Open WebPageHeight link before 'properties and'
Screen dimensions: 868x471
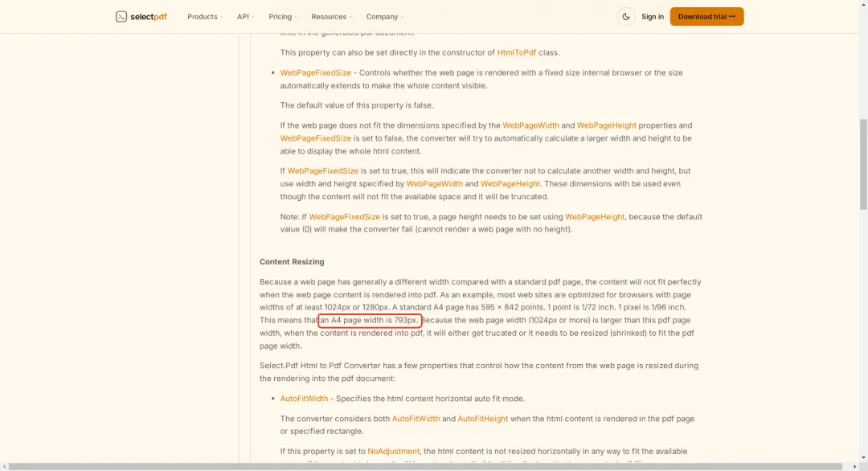607,125
